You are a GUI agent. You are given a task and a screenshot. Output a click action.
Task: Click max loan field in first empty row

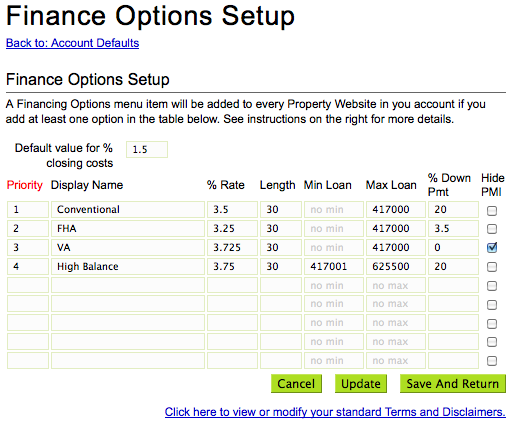pyautogui.click(x=396, y=286)
